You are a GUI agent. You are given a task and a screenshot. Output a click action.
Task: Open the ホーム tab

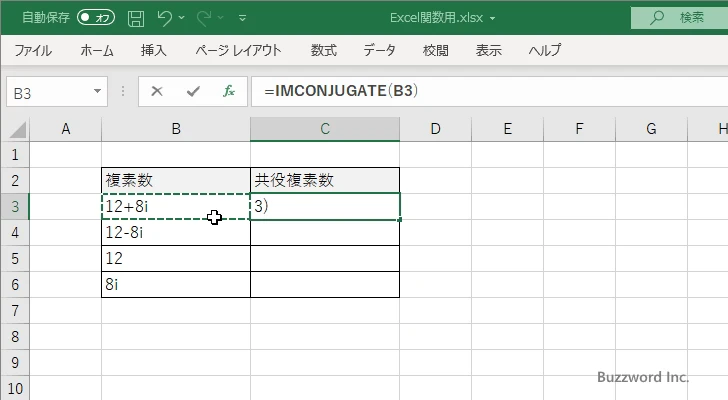click(97, 50)
